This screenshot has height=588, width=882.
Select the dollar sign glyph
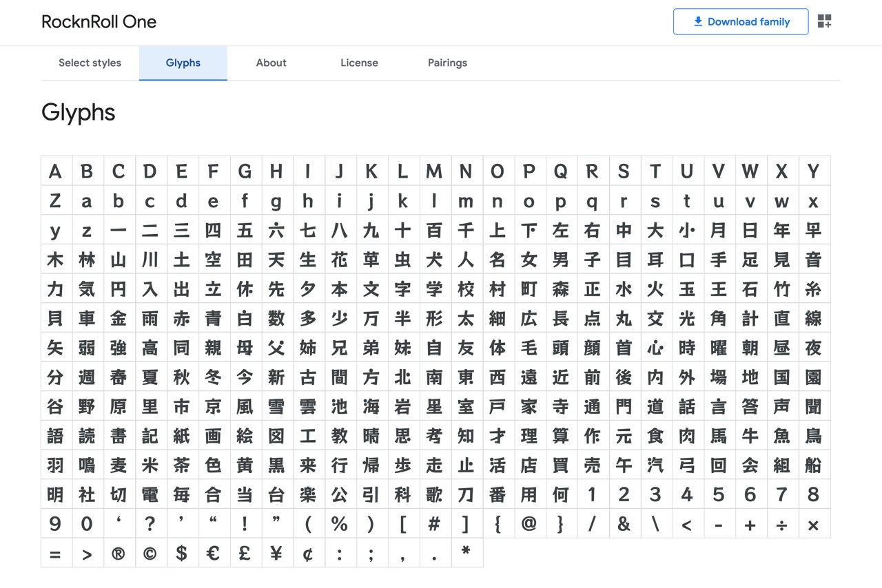(x=181, y=553)
